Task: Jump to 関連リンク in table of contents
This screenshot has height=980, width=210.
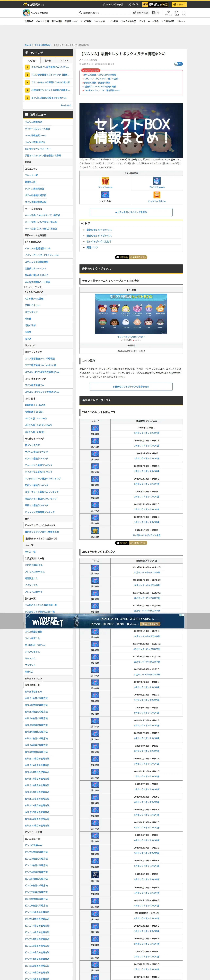Action: tap(92, 247)
